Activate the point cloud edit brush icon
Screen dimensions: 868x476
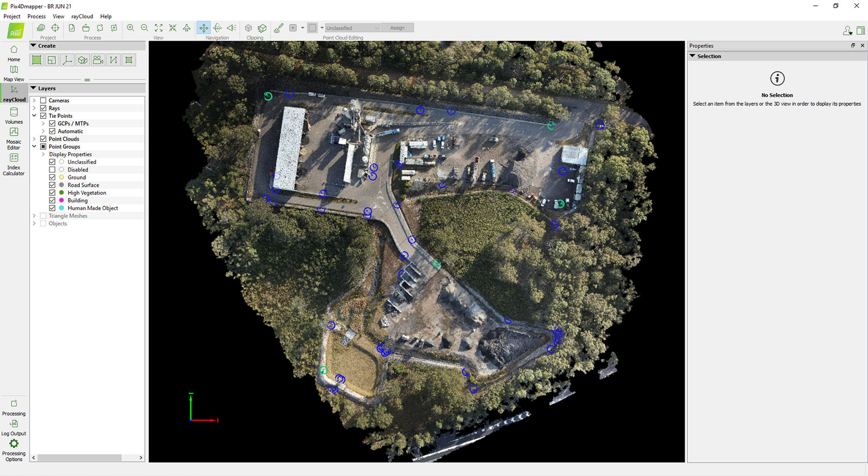(x=278, y=28)
